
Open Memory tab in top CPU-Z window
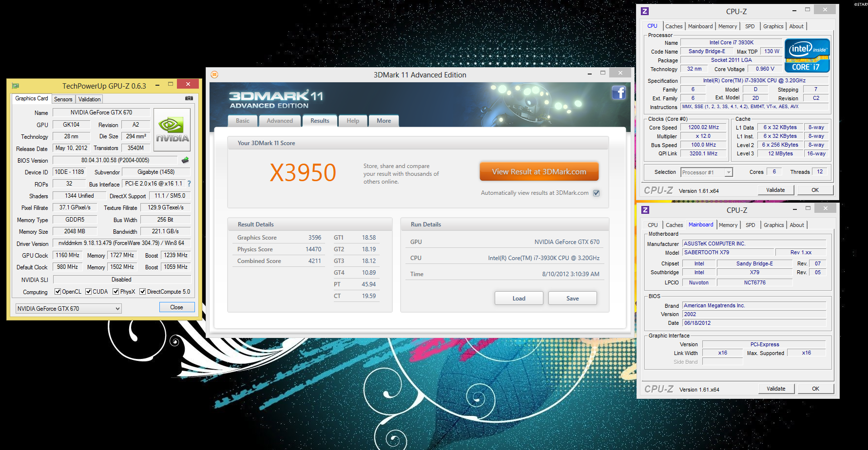pyautogui.click(x=728, y=26)
